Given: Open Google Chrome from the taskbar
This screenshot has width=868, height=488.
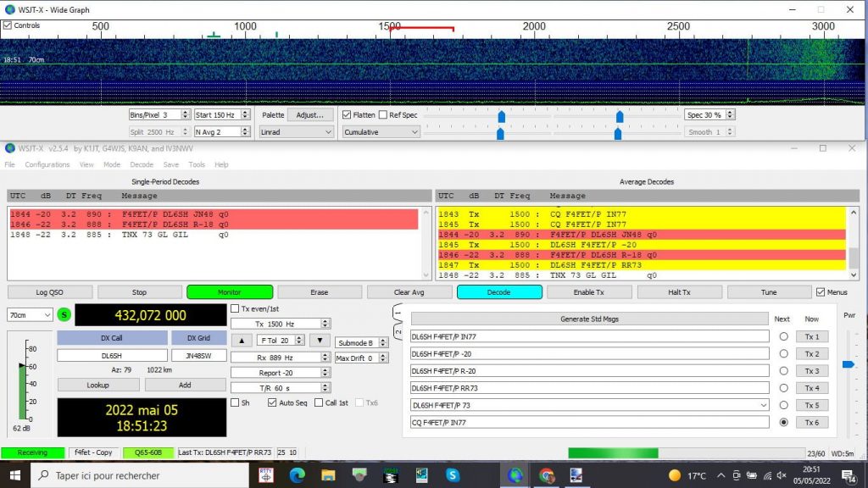Looking at the screenshot, I should pyautogui.click(x=547, y=475).
